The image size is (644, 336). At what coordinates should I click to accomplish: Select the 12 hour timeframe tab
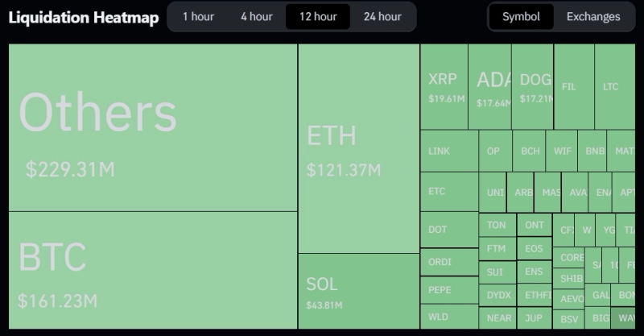point(318,16)
